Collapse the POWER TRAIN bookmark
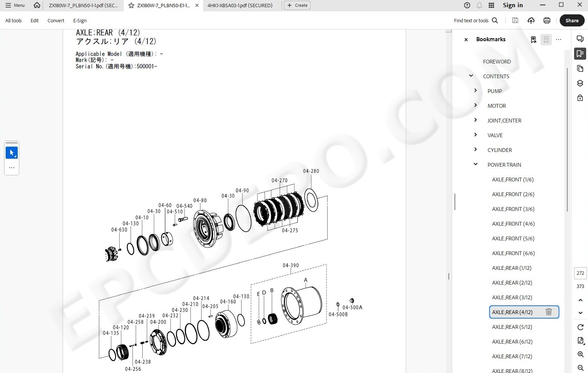Screen dimensions: 588x373 (476, 164)
